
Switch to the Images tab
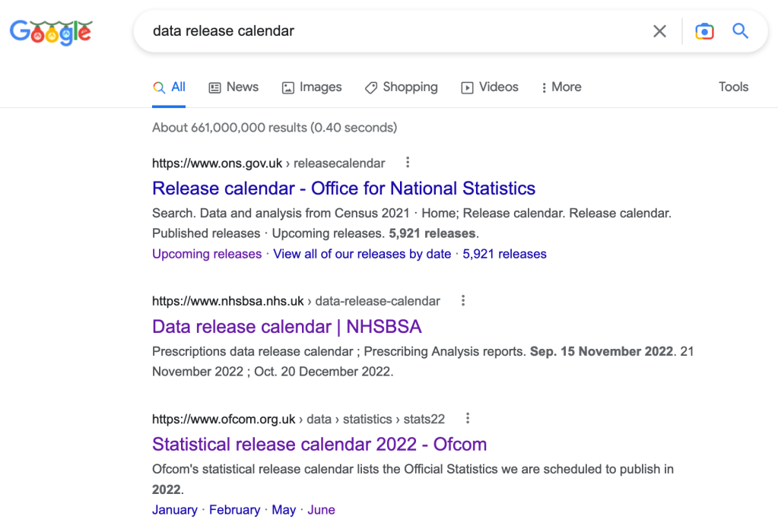point(312,87)
